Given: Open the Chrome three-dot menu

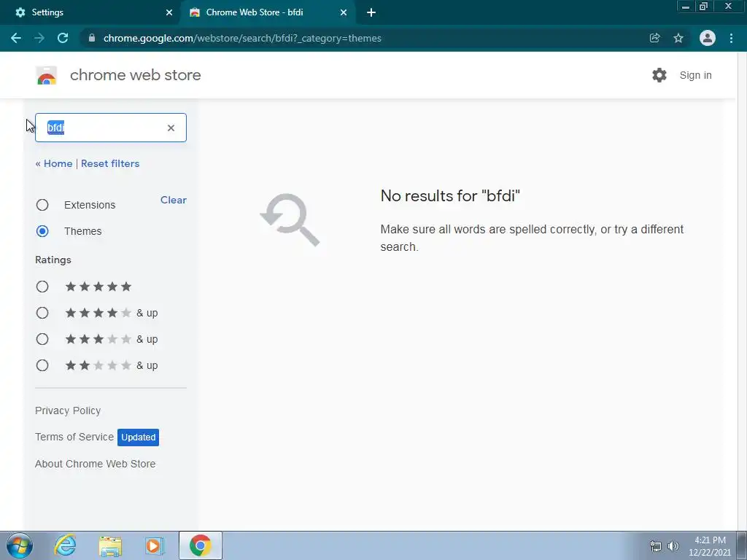Looking at the screenshot, I should click(x=731, y=38).
